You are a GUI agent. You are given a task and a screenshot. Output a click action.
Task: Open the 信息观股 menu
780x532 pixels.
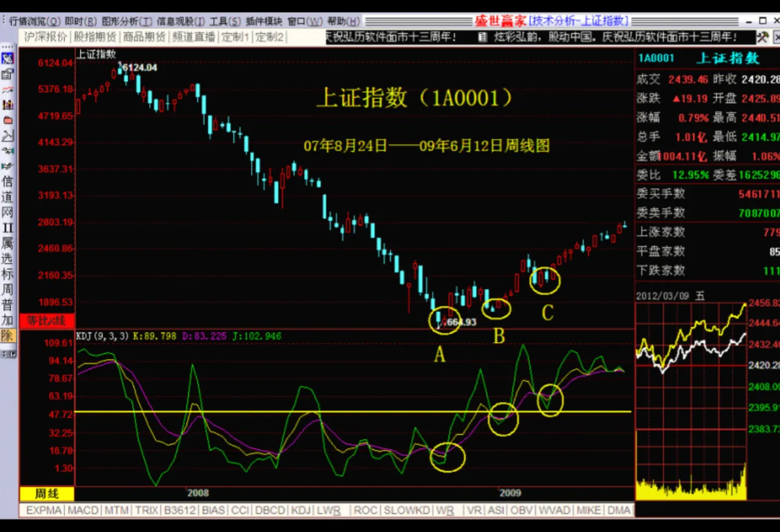pos(181,21)
